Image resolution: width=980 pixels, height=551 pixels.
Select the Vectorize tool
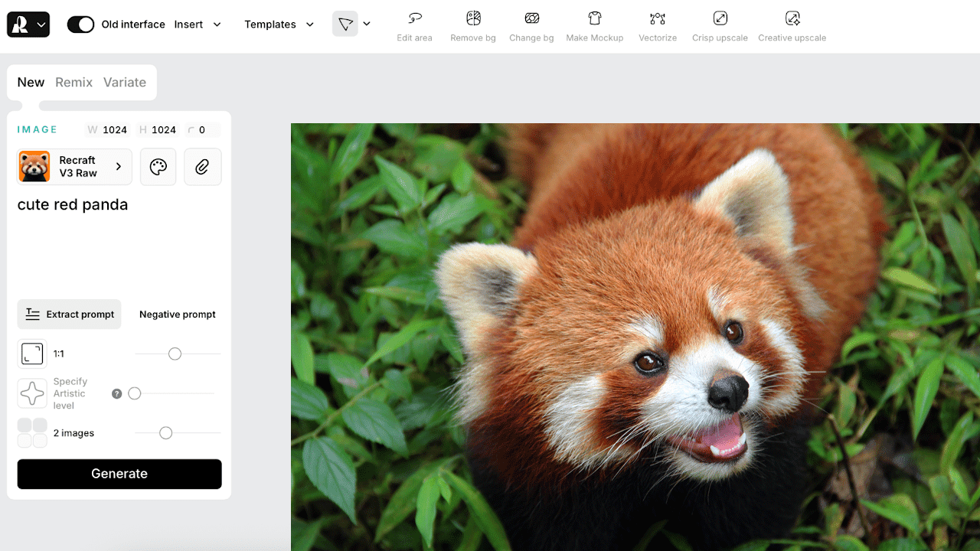(657, 19)
